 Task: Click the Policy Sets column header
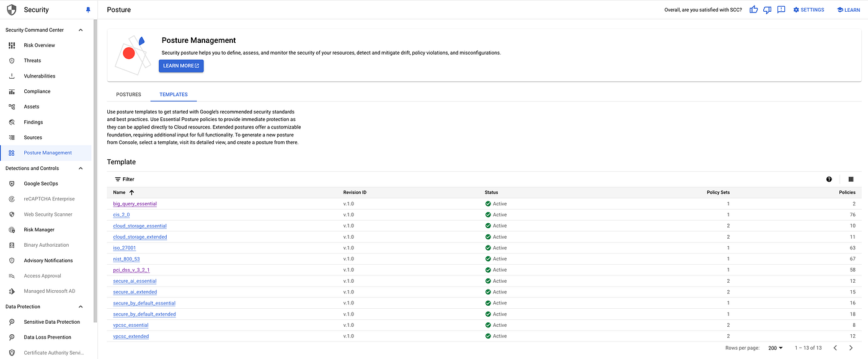(x=718, y=193)
